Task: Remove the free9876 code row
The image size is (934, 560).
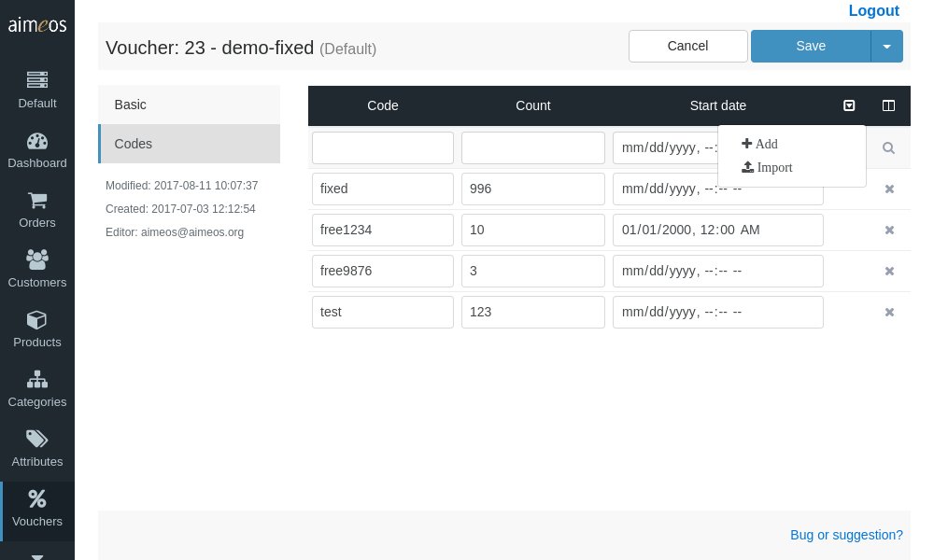Action: (x=889, y=271)
